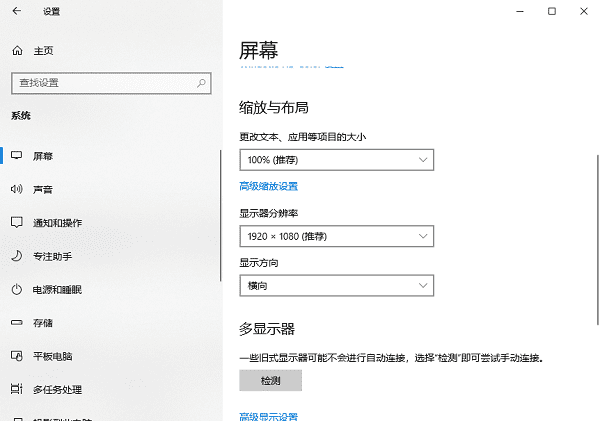Click the main content vertical scrollbar
This screenshot has height=421, width=600.
(x=596, y=240)
